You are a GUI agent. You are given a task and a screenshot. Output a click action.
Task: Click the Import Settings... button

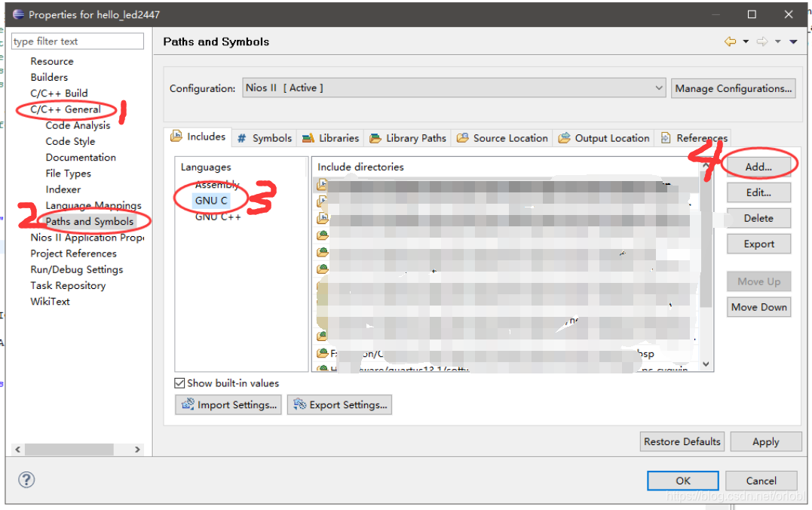click(228, 405)
